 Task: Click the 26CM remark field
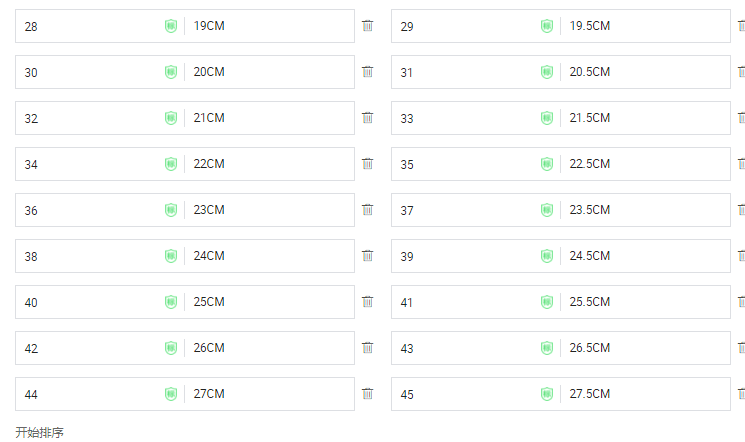click(270, 348)
